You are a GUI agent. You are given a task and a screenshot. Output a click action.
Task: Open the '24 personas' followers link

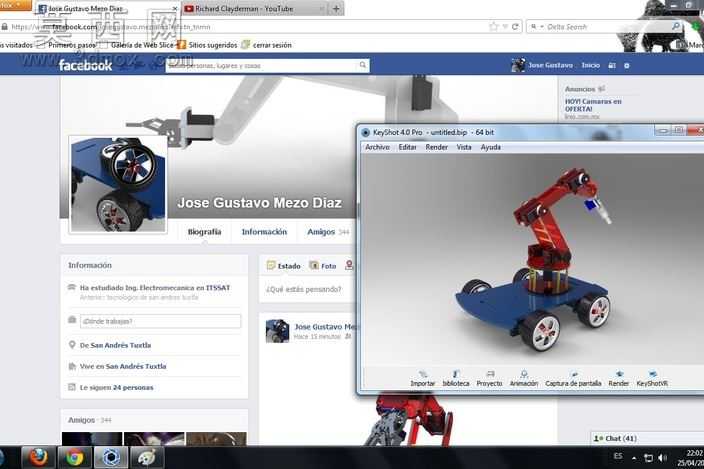tap(133, 387)
